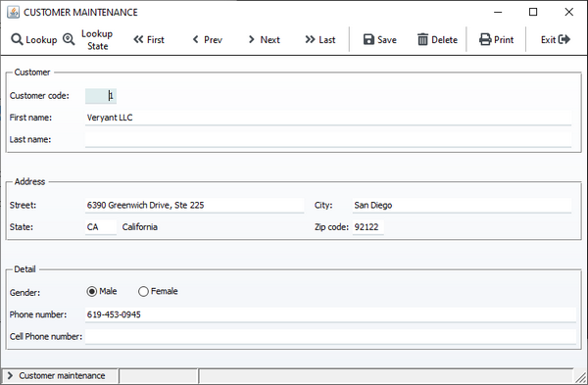Select the Female gender radio button
Viewport: 588px width, 385px height.
coord(143,291)
